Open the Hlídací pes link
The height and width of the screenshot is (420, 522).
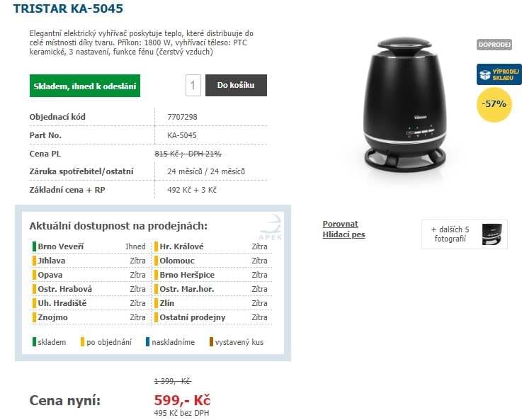(344, 234)
